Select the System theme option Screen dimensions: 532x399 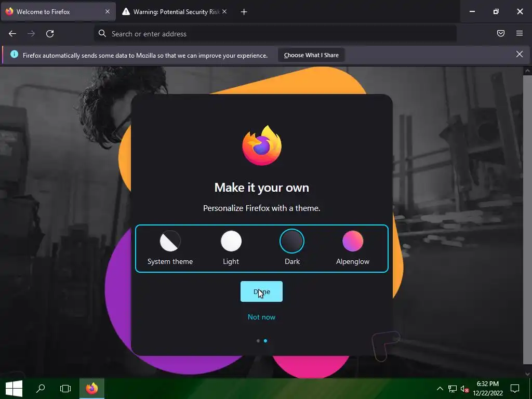click(170, 248)
